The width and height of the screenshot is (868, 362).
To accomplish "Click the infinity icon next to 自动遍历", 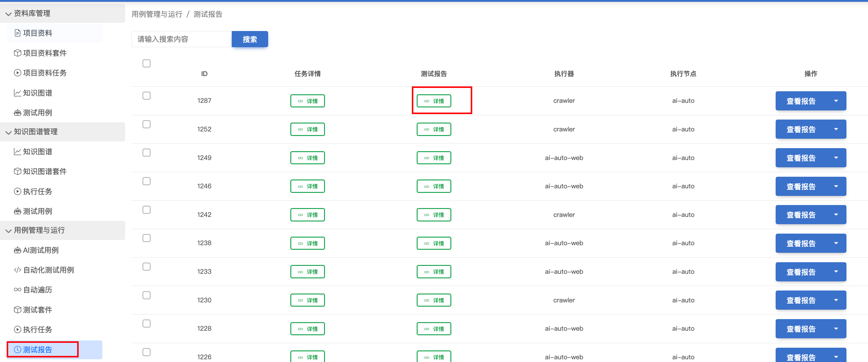I will click(18, 290).
